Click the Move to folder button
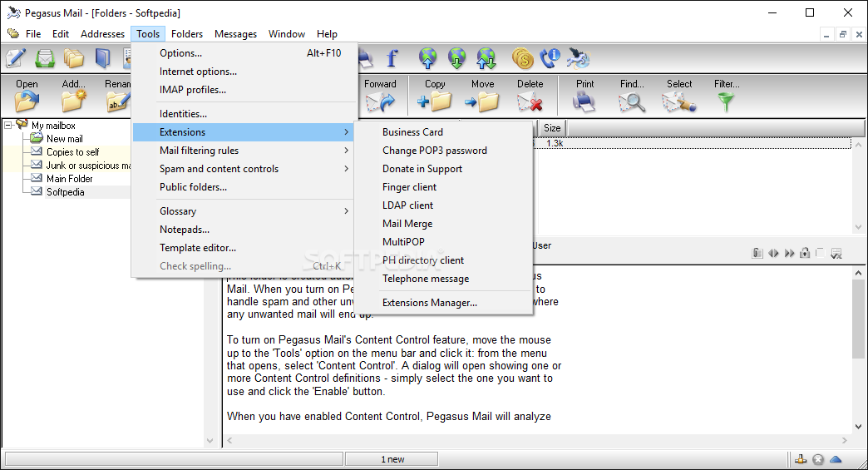The image size is (868, 470). (482, 95)
